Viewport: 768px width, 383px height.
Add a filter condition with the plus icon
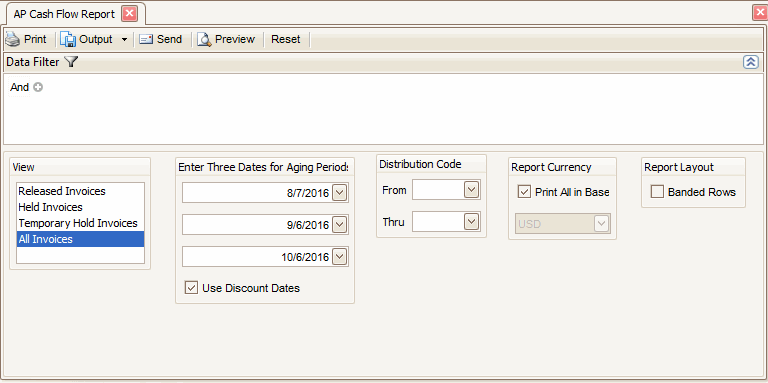click(38, 87)
